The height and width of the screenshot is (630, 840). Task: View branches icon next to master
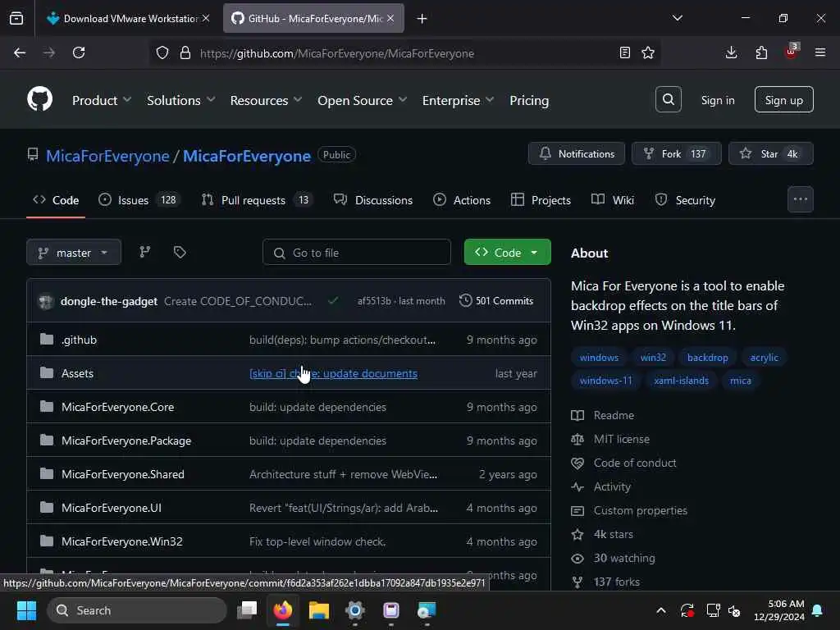[x=144, y=253]
